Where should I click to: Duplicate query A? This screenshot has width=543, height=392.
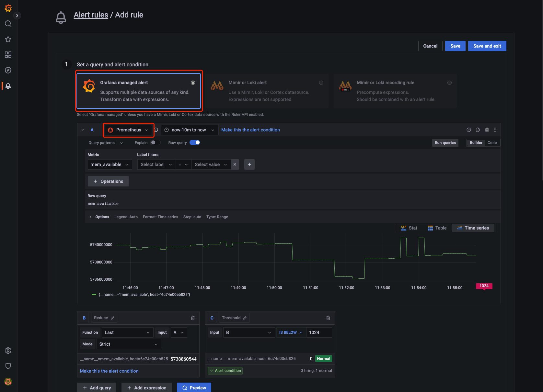click(x=478, y=130)
